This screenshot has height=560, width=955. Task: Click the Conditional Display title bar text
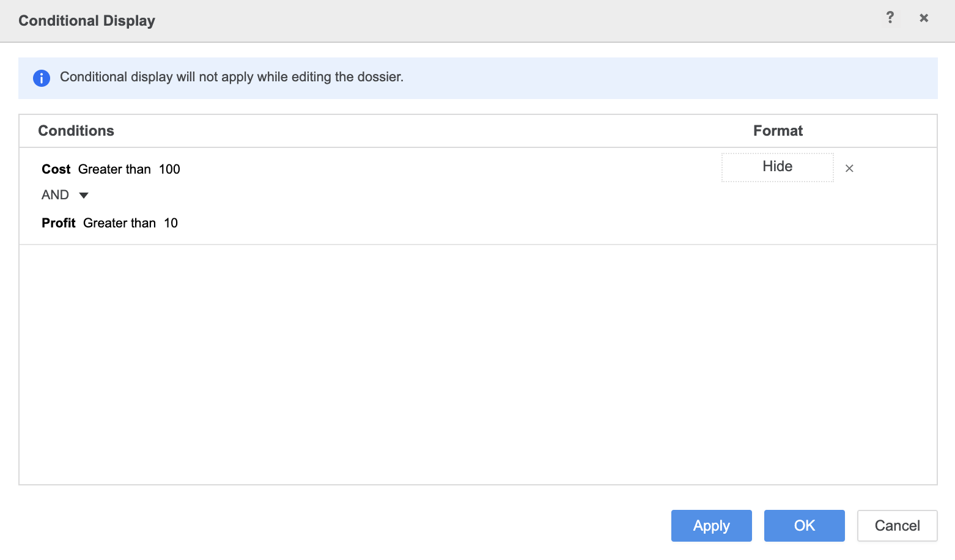point(87,21)
